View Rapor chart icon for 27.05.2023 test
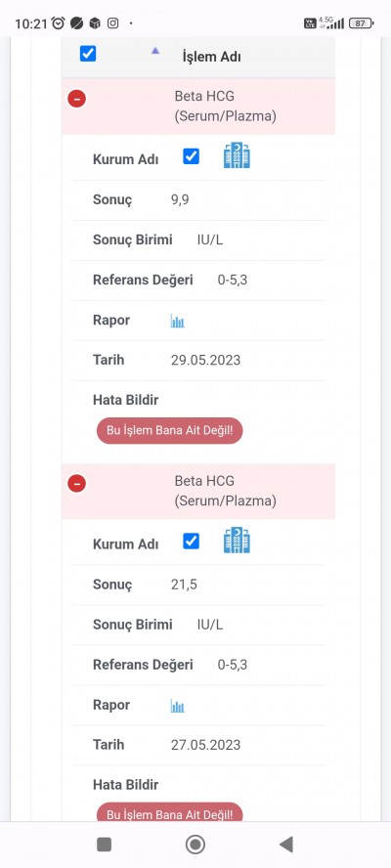 pos(177,706)
